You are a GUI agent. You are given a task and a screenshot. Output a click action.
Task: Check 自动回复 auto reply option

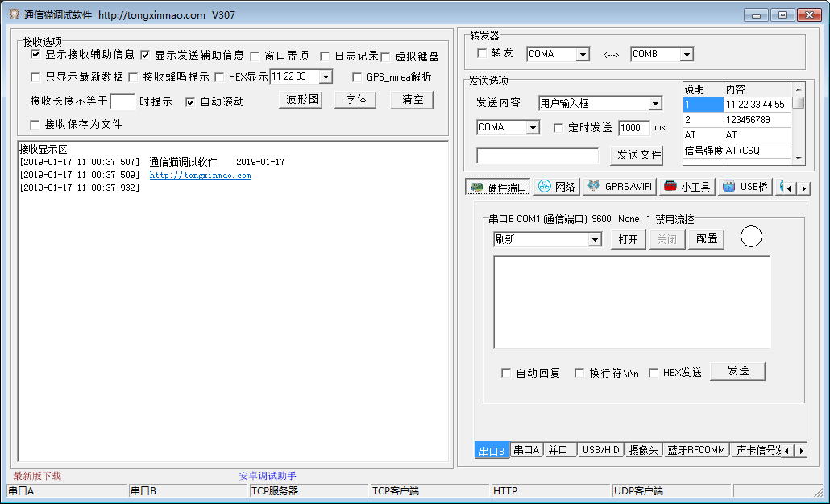[506, 374]
